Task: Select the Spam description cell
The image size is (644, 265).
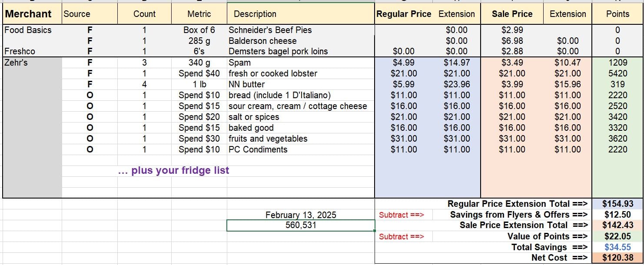Action: click(x=301, y=63)
